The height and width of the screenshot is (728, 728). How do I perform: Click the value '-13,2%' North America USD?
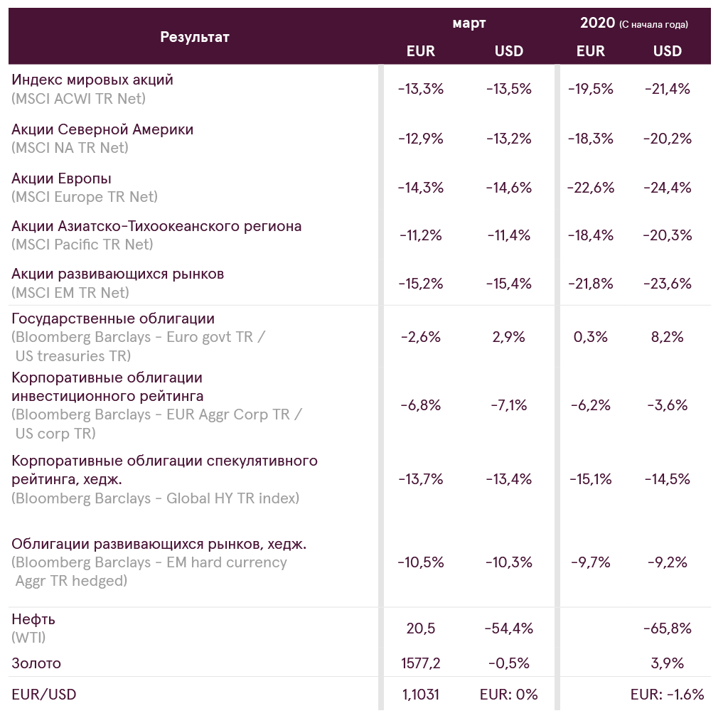coord(509,139)
